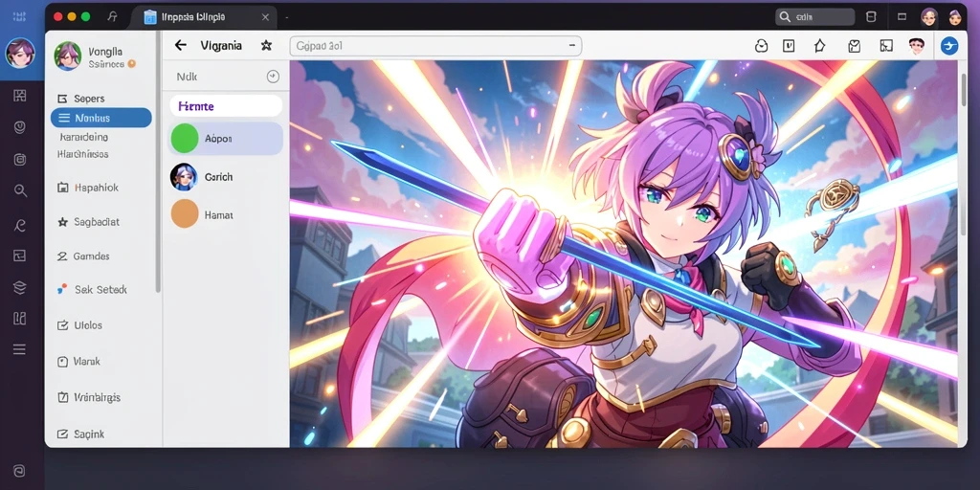Click the layers icon in left dock
The height and width of the screenshot is (490, 980).
19,287
